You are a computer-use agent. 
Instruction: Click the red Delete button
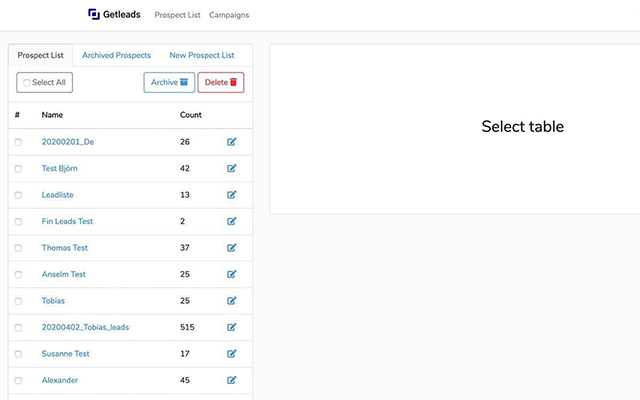point(221,82)
